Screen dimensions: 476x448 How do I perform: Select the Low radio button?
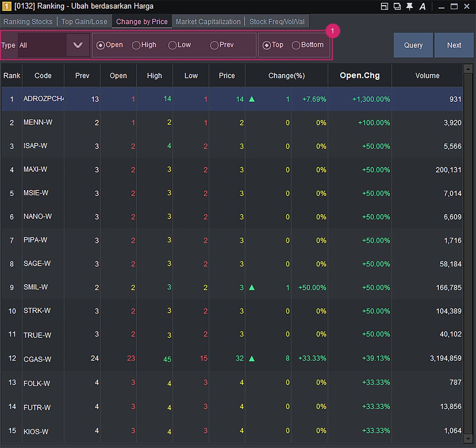point(173,45)
